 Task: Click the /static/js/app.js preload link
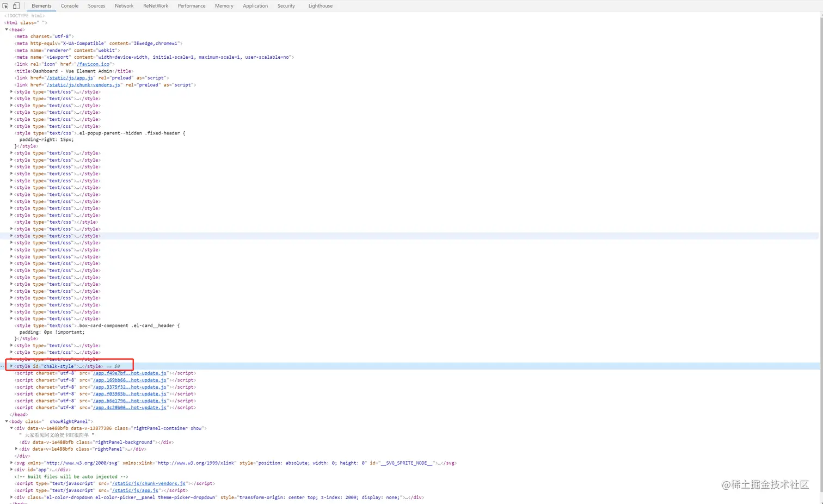(70, 78)
